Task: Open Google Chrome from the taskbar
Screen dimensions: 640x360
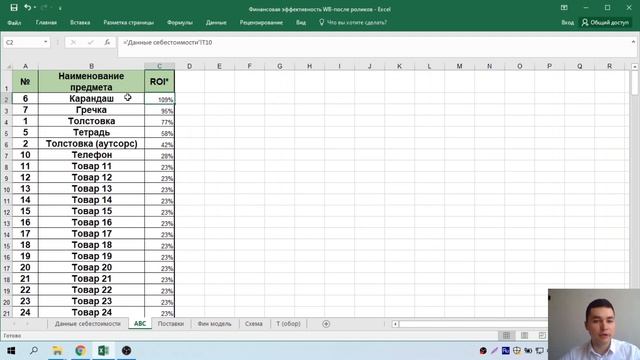Action: 80,351
